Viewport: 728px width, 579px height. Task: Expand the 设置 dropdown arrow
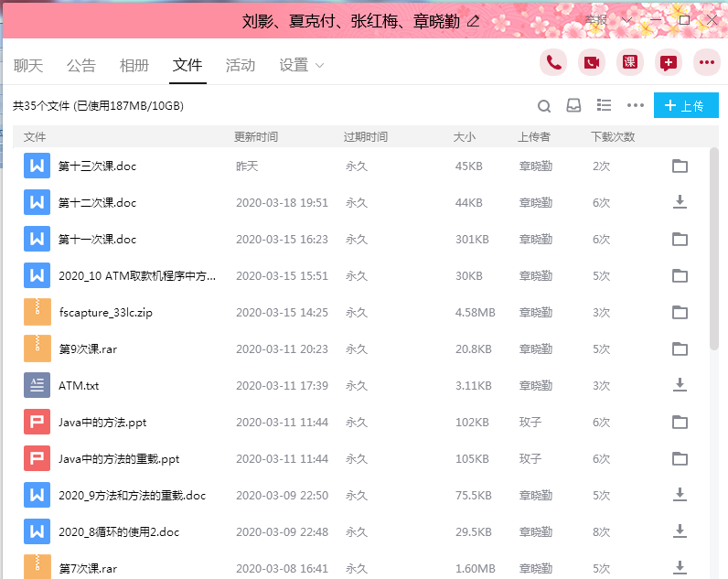[319, 66]
